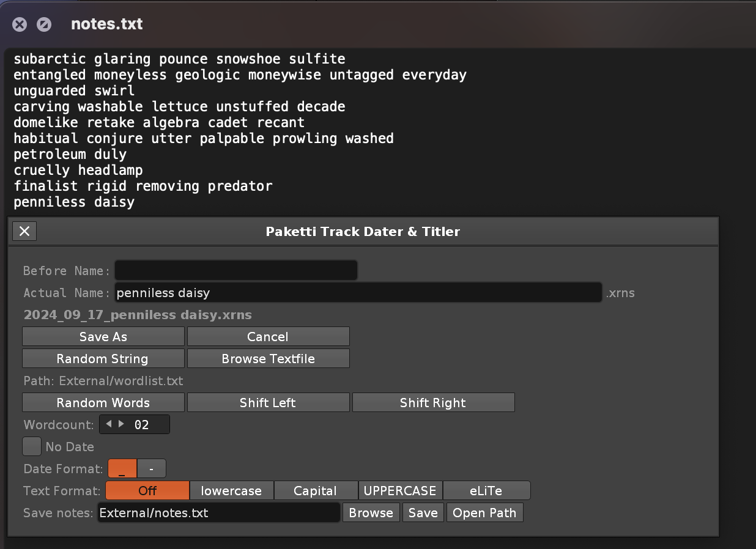Focus the Before Name text field

pos(235,270)
